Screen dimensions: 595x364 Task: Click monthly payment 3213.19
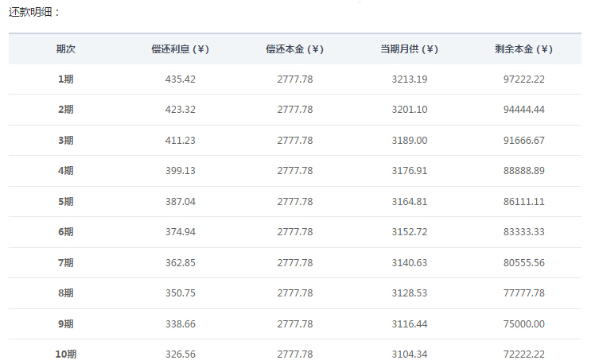click(x=410, y=79)
